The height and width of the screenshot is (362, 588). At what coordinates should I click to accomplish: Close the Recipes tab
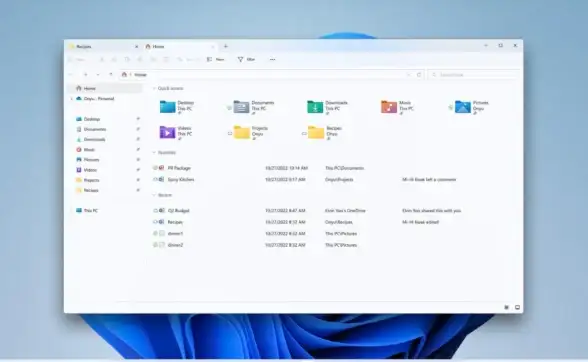coord(136,47)
